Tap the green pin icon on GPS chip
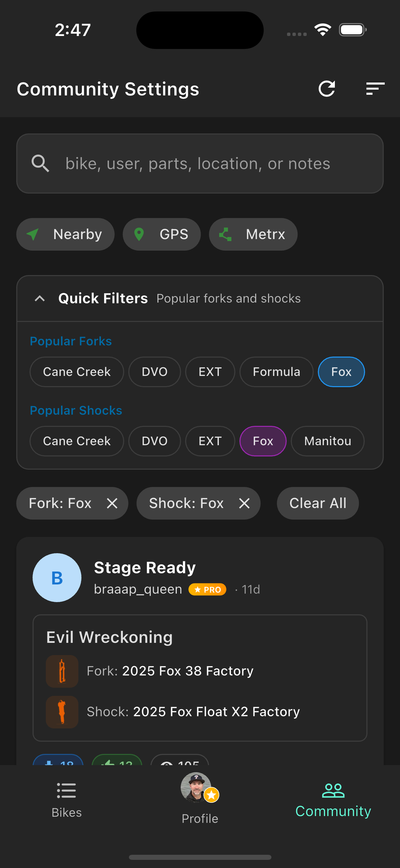The image size is (400, 868). [x=140, y=234]
